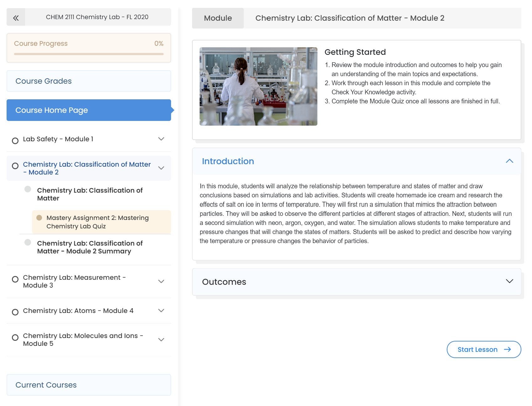
Task: Collapse Classification of Matter Module 2 chevron
Action: 161,168
